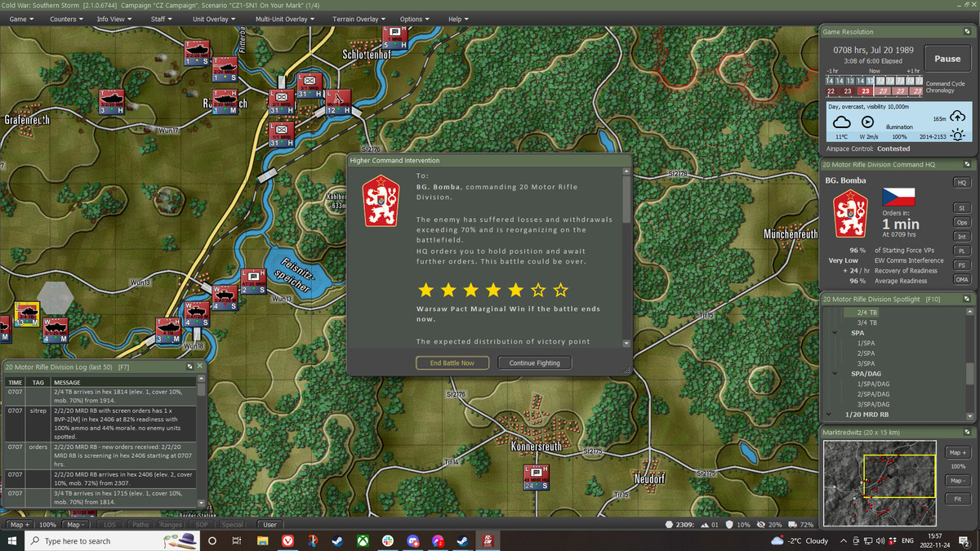Collapse the SPA/DAG tree node
Viewport: 980px width, 551px height.
tap(834, 373)
